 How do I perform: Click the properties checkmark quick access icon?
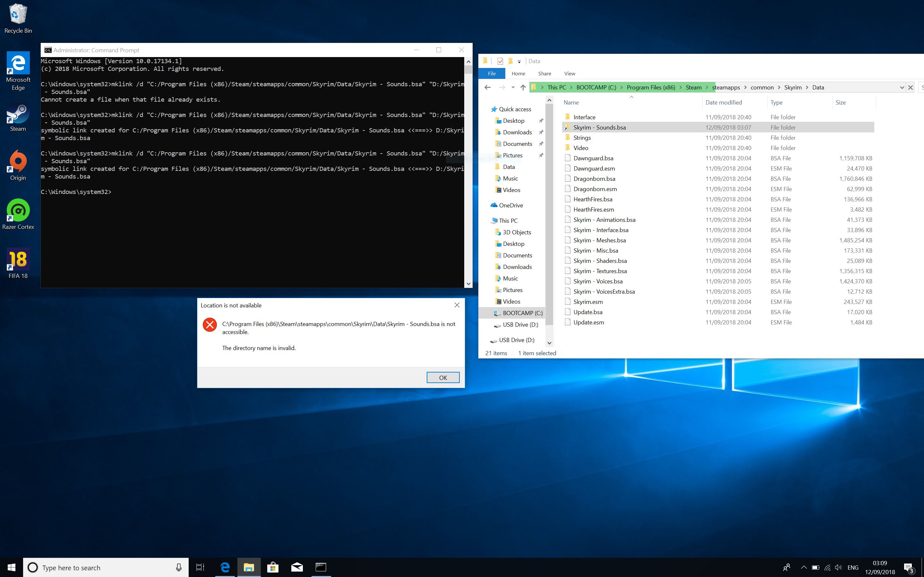pos(500,61)
